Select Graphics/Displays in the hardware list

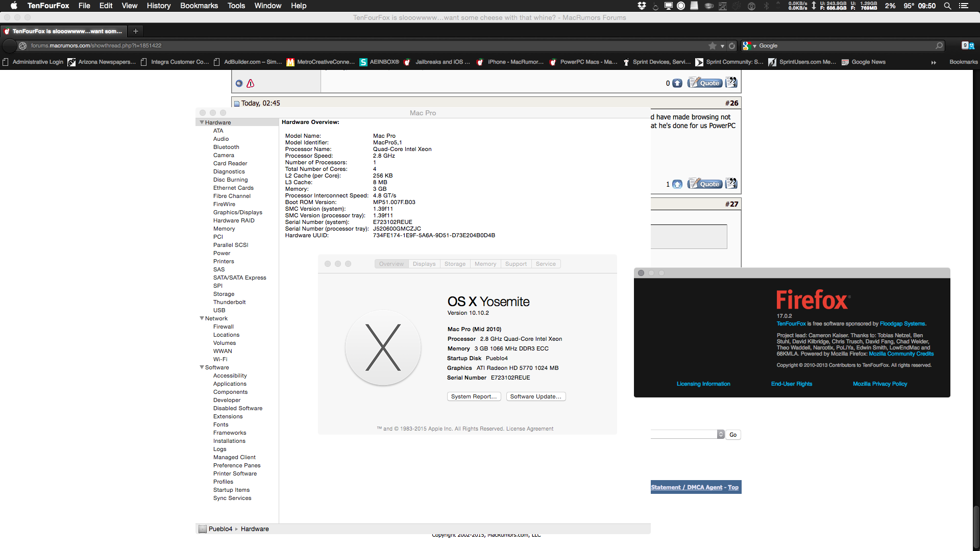pyautogui.click(x=238, y=212)
